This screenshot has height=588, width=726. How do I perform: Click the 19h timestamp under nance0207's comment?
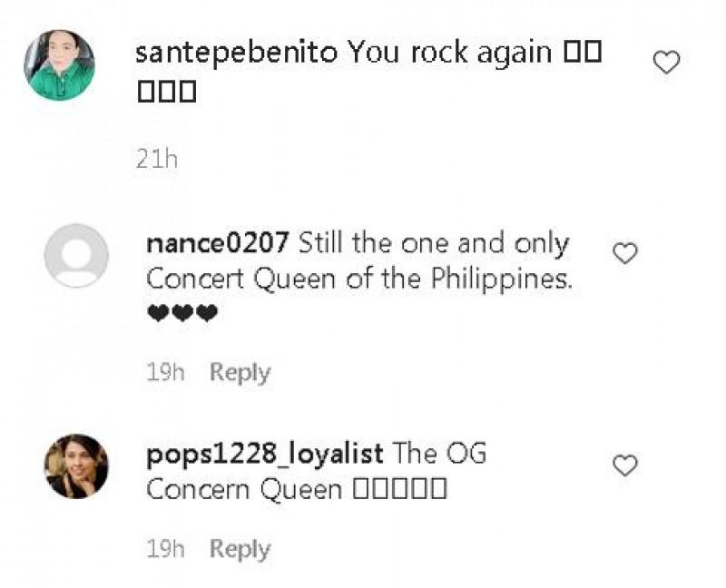(x=164, y=373)
